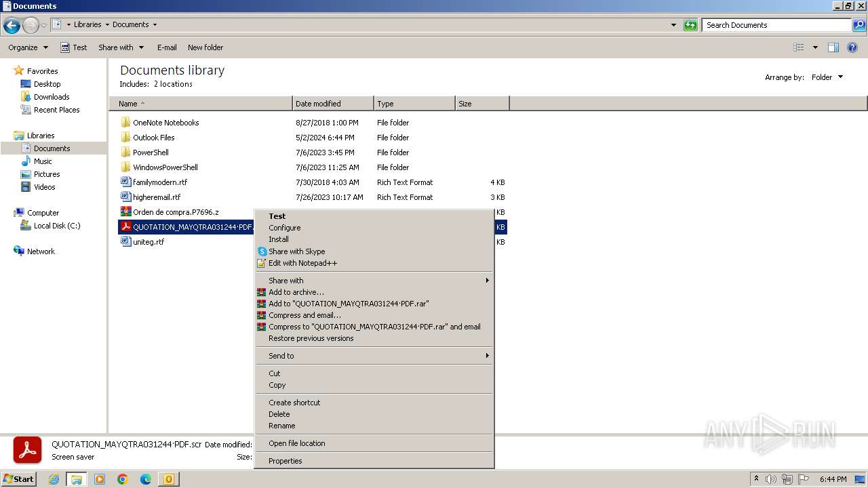
Task: Open Pictures library in sidebar
Action: (x=47, y=174)
